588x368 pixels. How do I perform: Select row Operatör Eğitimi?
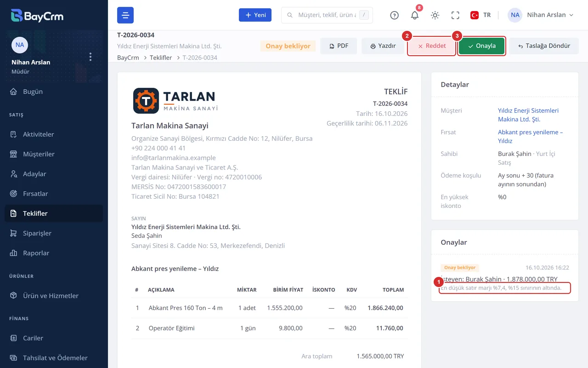[270, 328]
